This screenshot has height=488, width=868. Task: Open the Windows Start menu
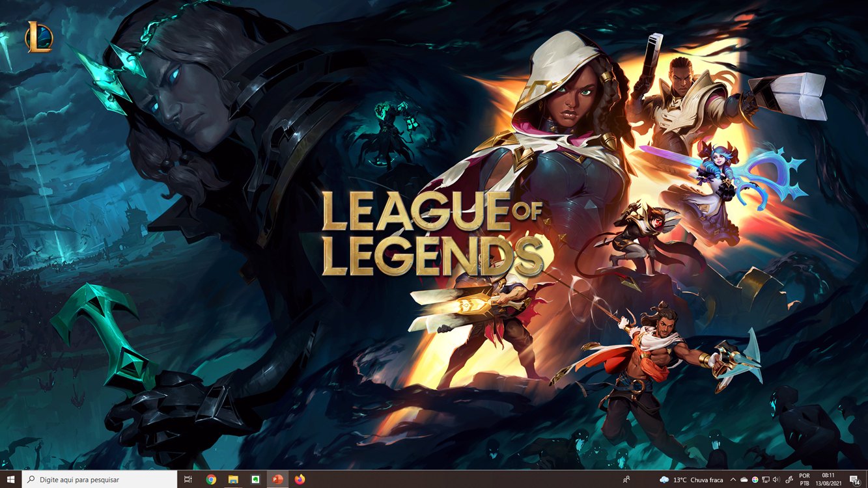(x=10, y=480)
